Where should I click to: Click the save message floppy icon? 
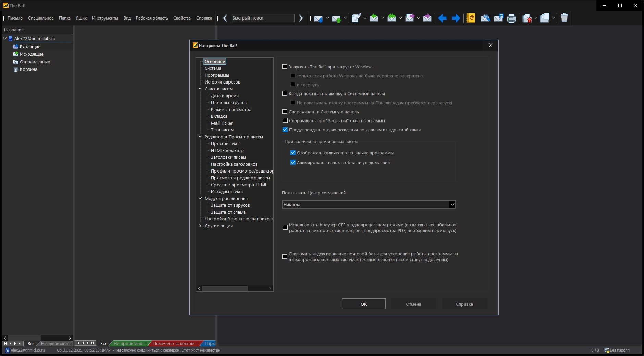point(498,18)
